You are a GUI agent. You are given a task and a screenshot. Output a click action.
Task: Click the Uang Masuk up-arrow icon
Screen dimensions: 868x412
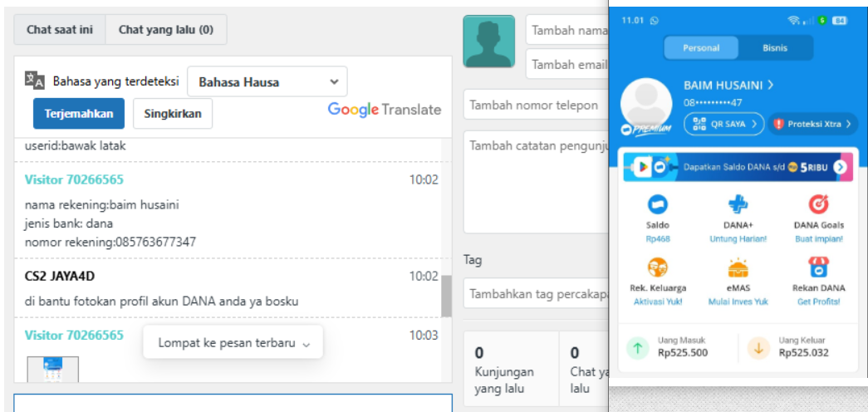638,348
